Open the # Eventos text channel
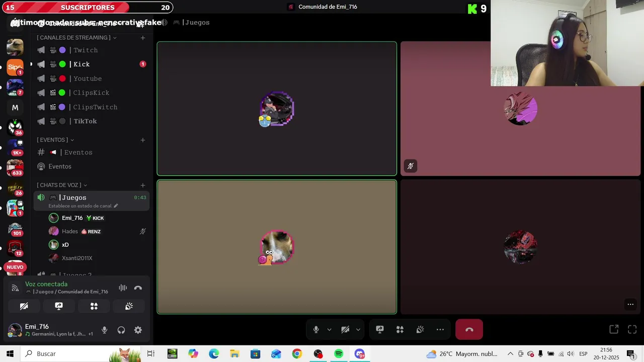644x362 pixels. tap(92, 152)
